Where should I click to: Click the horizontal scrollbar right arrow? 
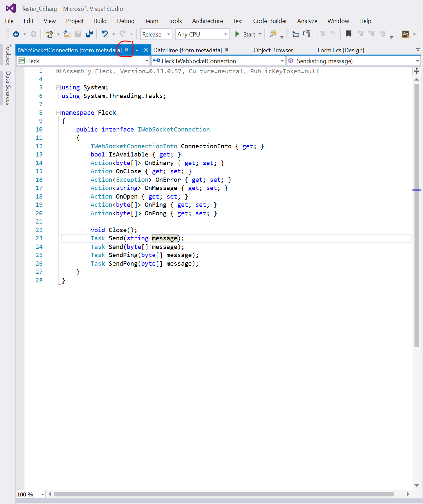408,494
